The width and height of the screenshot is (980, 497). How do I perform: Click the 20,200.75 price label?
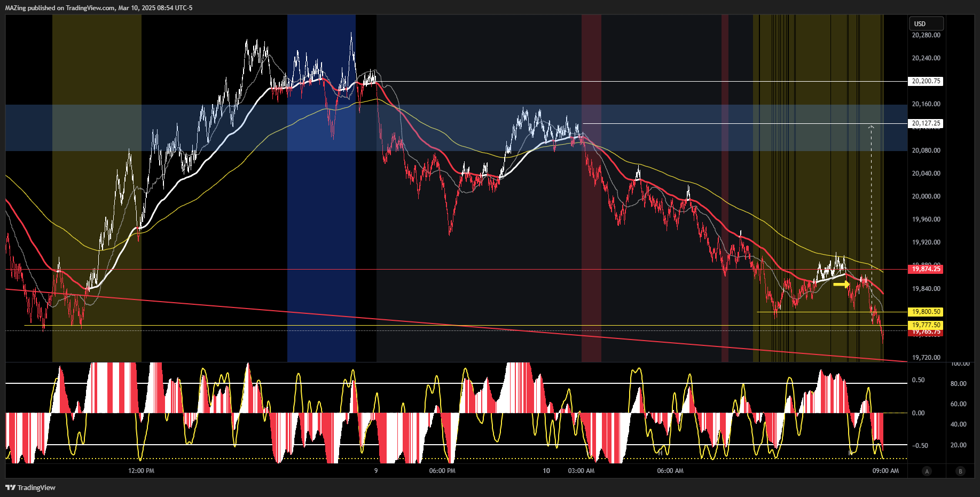926,81
